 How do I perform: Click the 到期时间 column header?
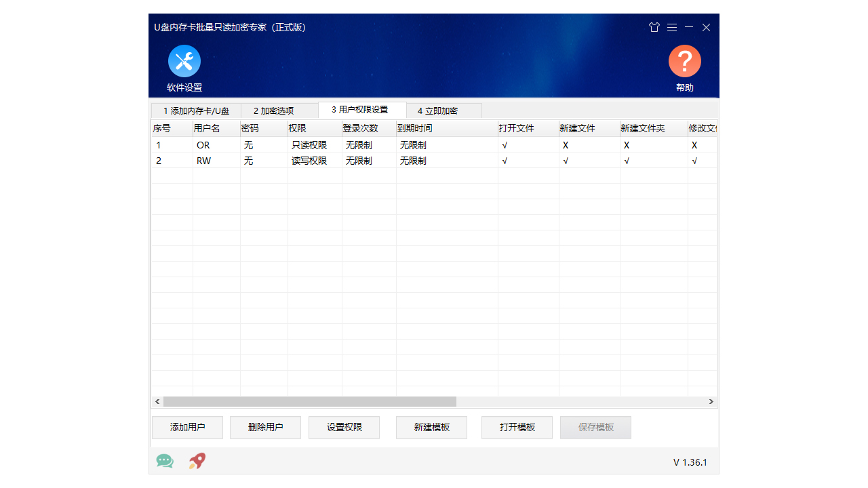(447, 128)
